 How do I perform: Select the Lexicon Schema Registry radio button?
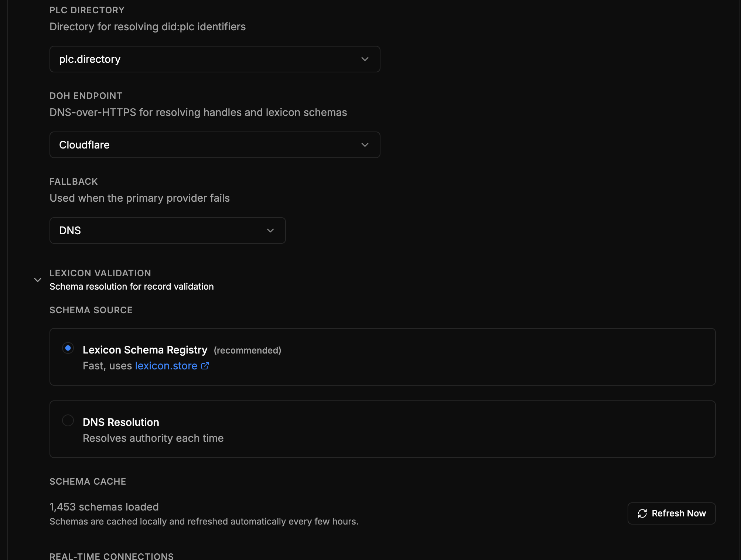(x=68, y=348)
